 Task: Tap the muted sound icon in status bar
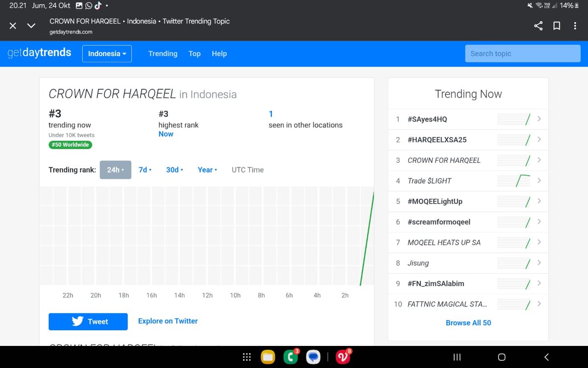530,6
